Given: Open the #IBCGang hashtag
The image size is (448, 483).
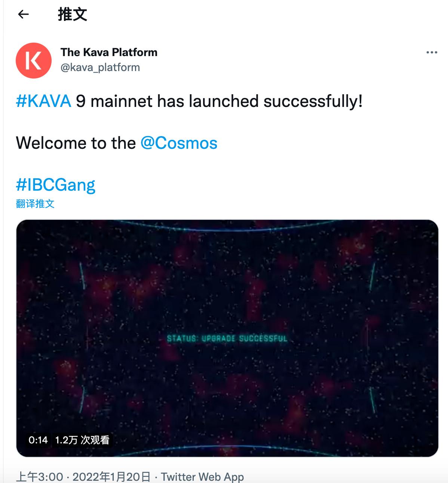Looking at the screenshot, I should (x=56, y=185).
